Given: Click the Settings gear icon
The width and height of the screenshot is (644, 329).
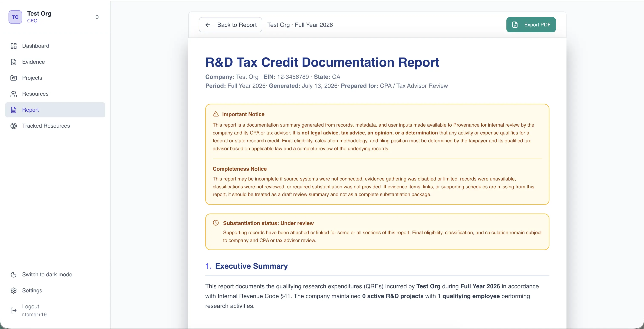Looking at the screenshot, I should point(13,291).
